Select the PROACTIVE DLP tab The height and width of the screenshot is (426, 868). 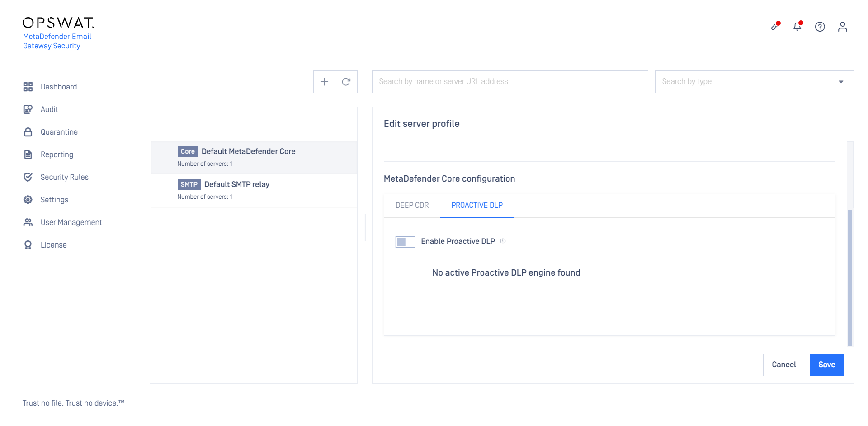[477, 206]
